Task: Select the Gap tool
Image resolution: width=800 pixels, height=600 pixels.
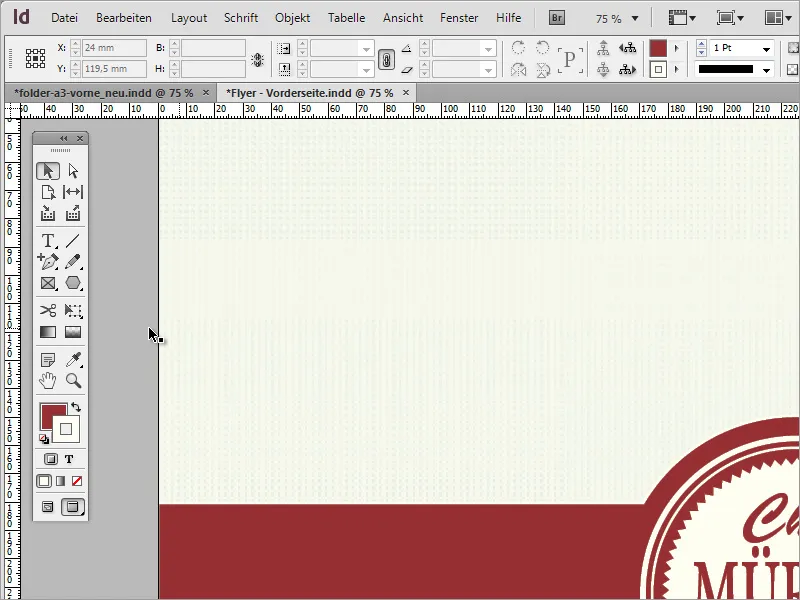Action: click(73, 192)
